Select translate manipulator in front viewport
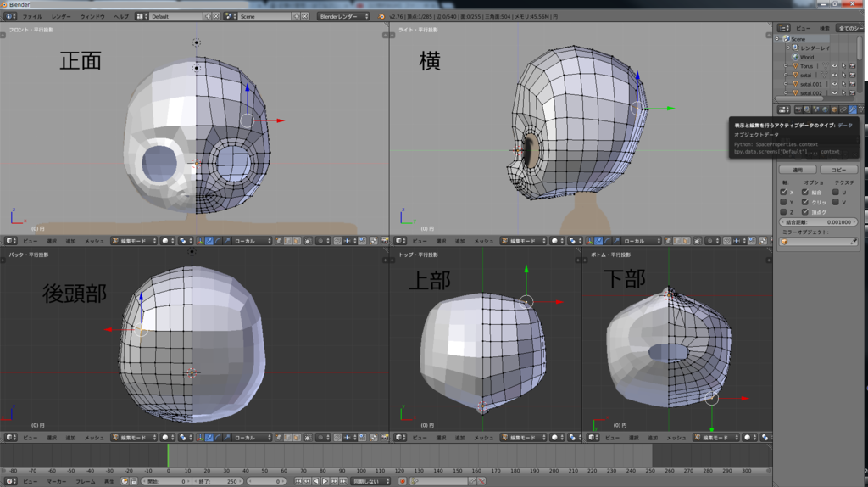 (209, 241)
